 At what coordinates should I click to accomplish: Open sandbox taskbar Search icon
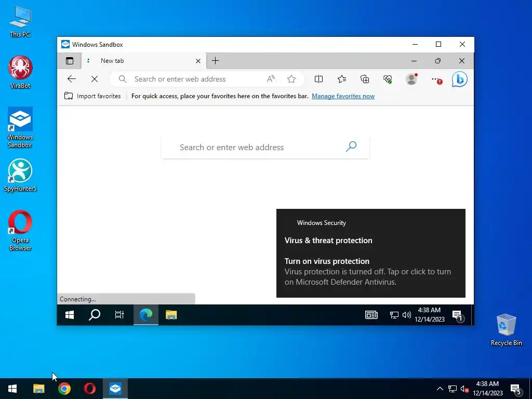(95, 315)
